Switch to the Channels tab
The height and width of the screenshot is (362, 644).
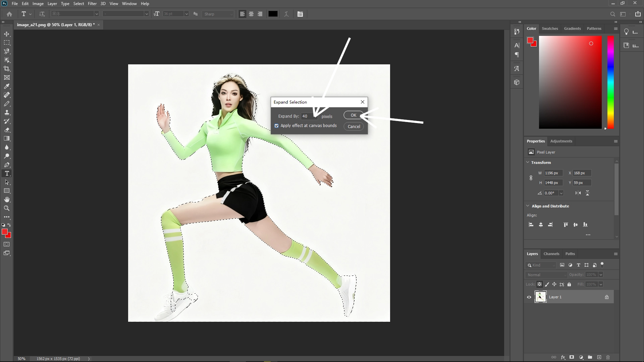551,254
